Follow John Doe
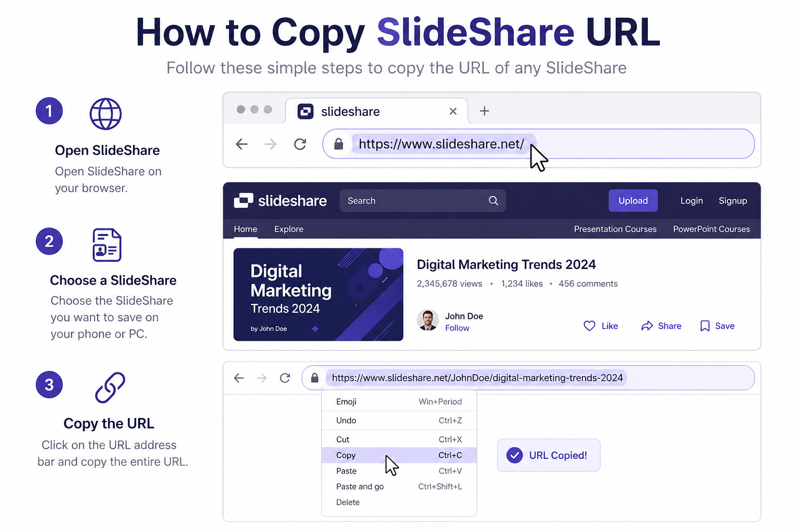 [x=457, y=328]
